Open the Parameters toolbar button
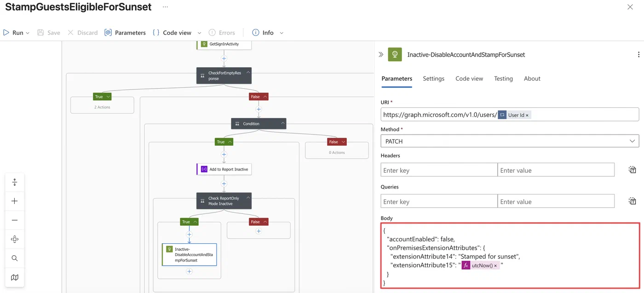 (125, 33)
